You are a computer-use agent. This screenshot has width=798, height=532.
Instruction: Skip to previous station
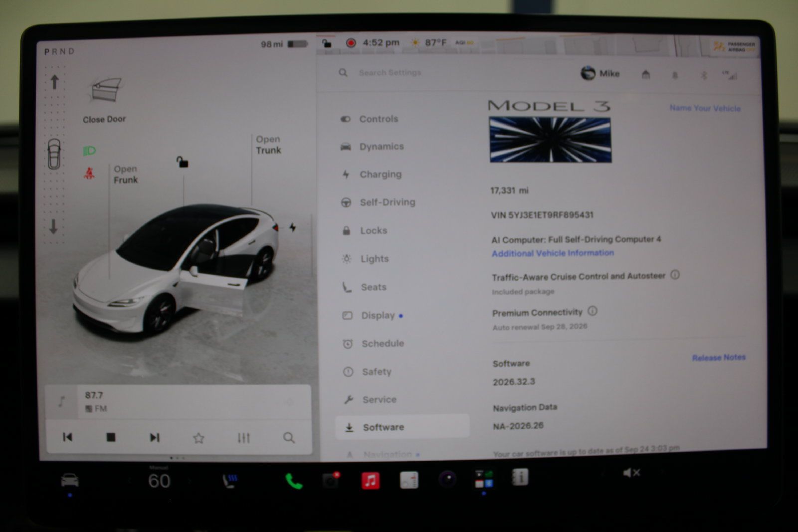click(67, 437)
